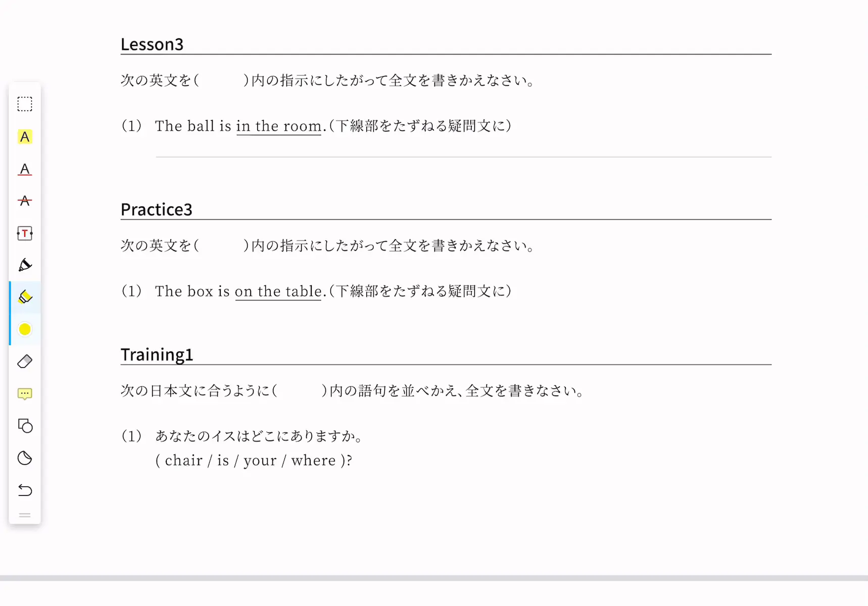Pick the strikethrough text tool

(25, 201)
